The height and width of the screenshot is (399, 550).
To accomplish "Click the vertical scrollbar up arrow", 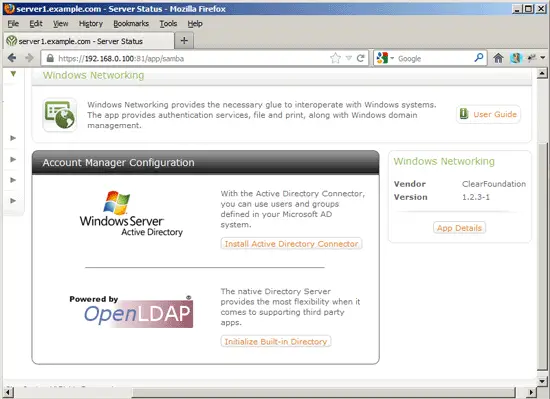I will coord(542,73).
